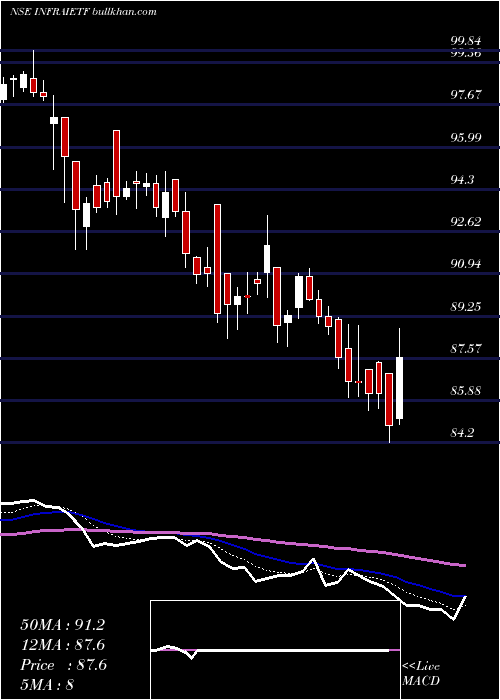Click the last white bullish candlestick

400,388
